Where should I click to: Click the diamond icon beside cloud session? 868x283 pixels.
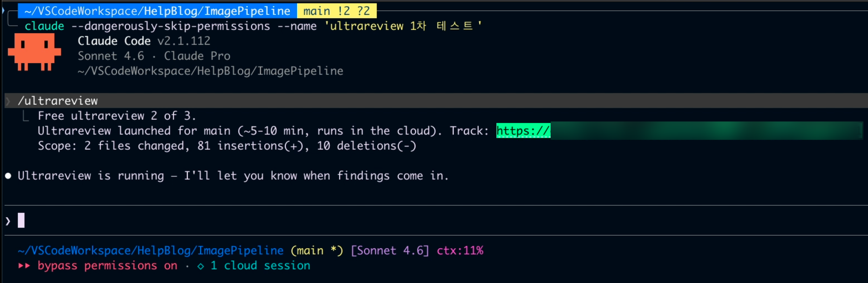[201, 266]
